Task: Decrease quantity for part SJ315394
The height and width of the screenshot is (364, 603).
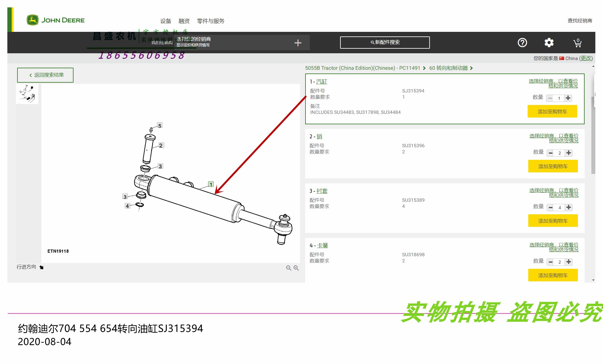Action: coord(550,98)
